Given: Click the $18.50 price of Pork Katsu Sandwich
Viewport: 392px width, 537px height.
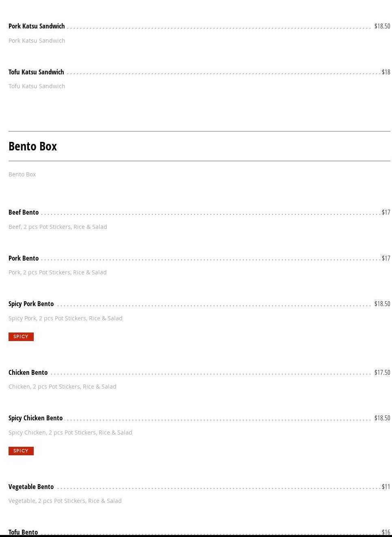Looking at the screenshot, I should coord(382,26).
